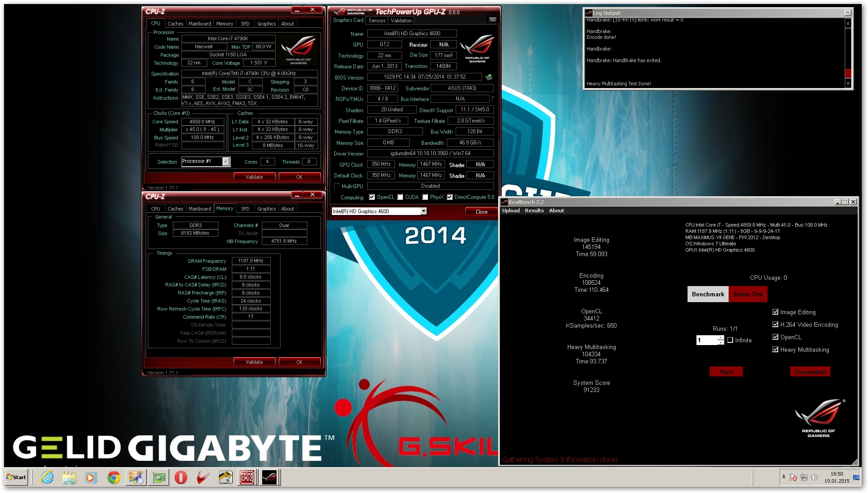Uncheck Image Editing test in RealBench
868x493 pixels.
pos(776,312)
